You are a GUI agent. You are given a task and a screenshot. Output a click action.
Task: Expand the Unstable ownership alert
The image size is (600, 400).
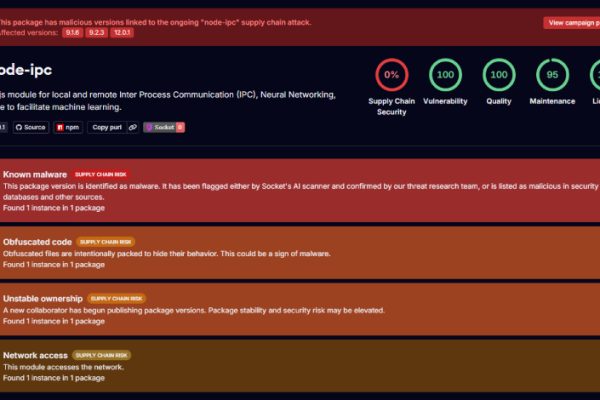pos(300,309)
